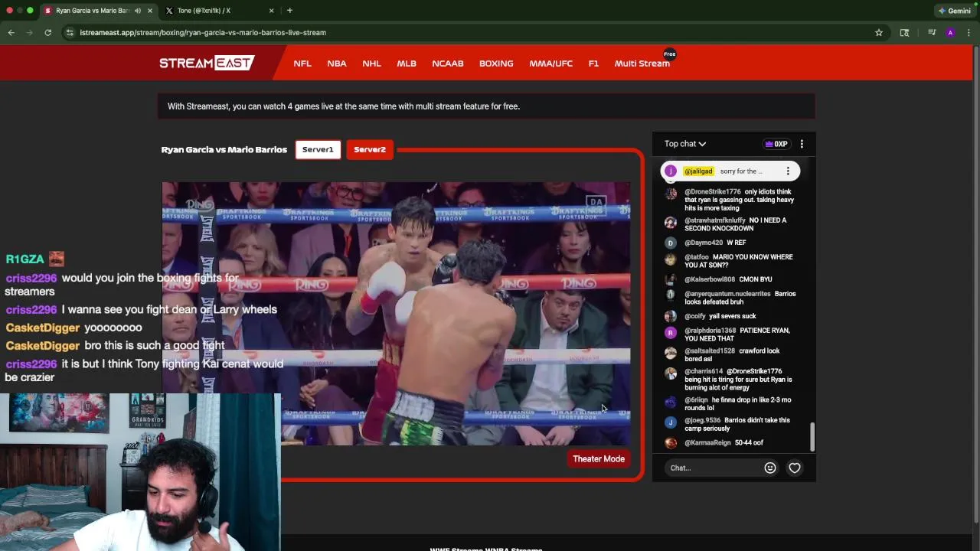
Task: Close the Ryan Garcia vs Mario Barrios tab
Action: (150, 11)
